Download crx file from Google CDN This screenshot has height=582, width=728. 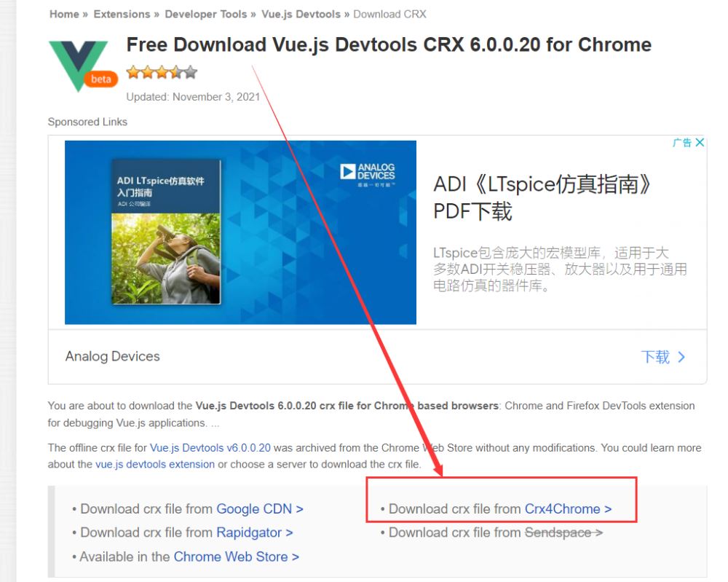pyautogui.click(x=260, y=508)
